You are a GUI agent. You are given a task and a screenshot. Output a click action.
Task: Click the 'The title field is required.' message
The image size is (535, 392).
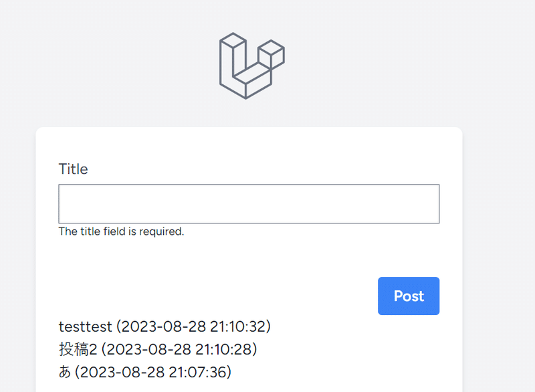coord(121,231)
